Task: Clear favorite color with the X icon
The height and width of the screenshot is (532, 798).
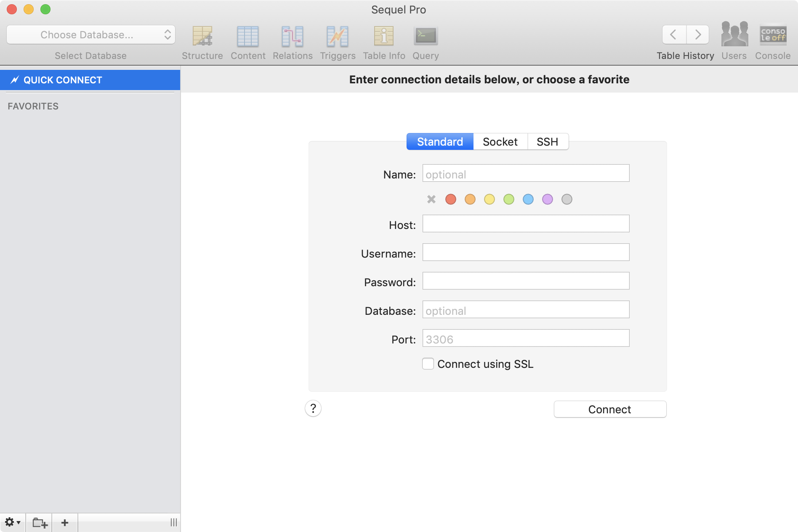Action: (x=431, y=199)
